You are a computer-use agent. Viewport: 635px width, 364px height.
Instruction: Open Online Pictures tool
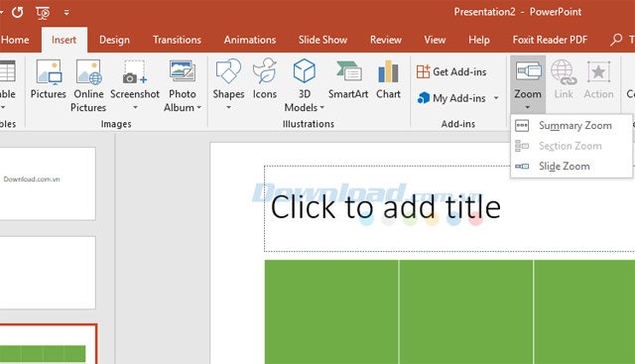[x=88, y=85]
